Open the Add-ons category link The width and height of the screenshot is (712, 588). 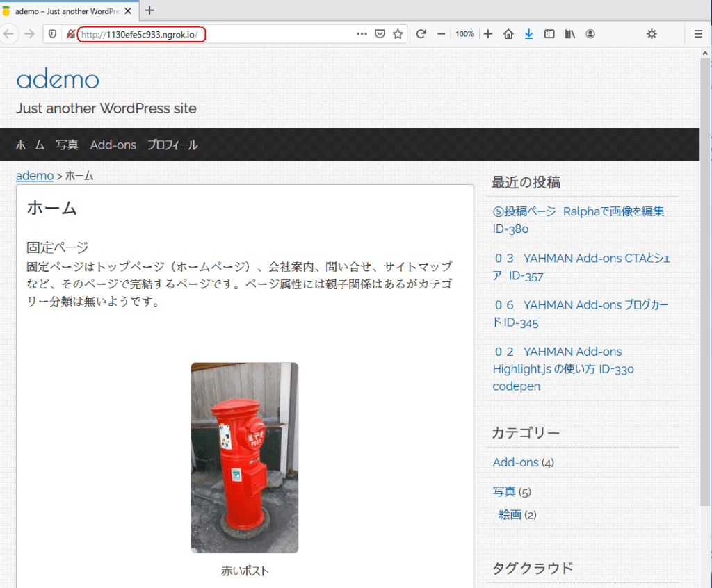click(x=515, y=462)
